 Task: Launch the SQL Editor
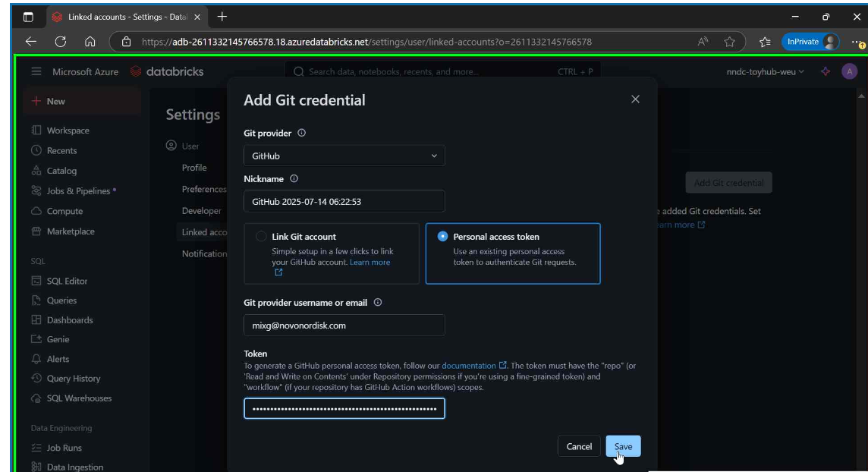click(67, 281)
